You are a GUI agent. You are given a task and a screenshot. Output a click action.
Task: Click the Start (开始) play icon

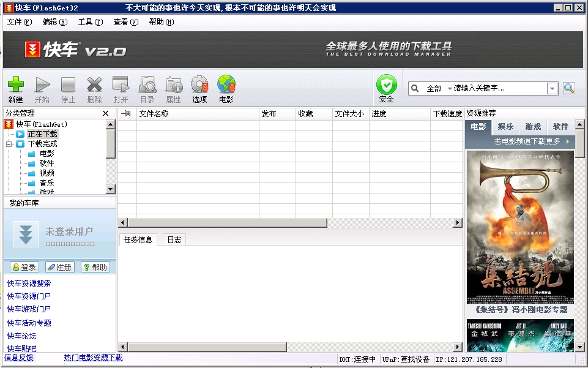point(42,84)
